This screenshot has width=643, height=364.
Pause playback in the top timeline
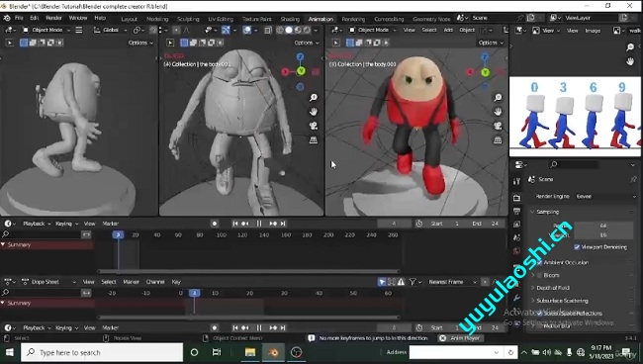[x=259, y=224]
